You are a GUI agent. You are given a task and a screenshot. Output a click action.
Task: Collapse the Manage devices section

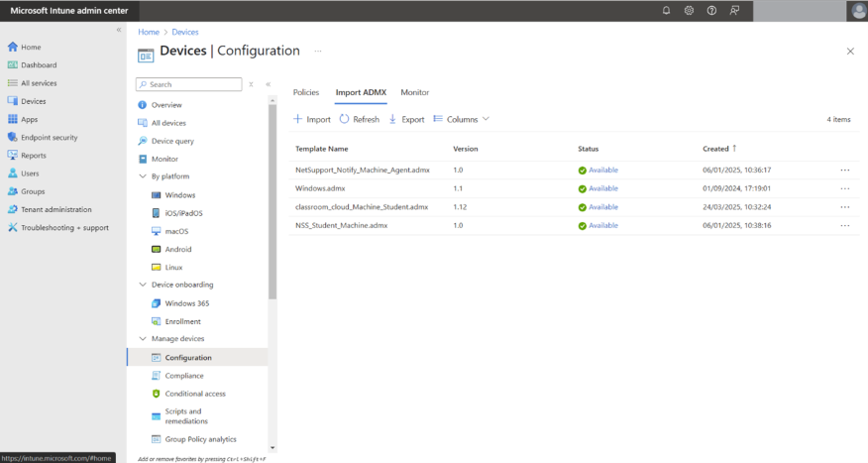[143, 338]
